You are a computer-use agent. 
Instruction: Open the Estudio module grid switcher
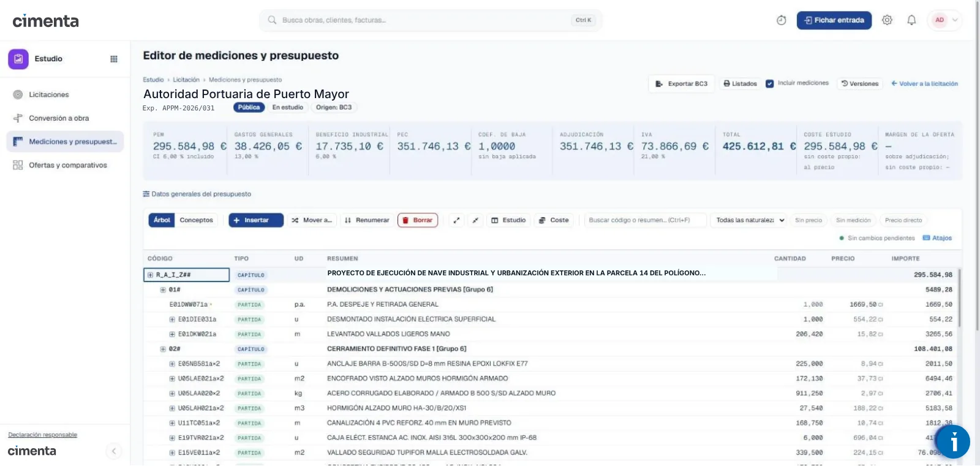pyautogui.click(x=114, y=59)
